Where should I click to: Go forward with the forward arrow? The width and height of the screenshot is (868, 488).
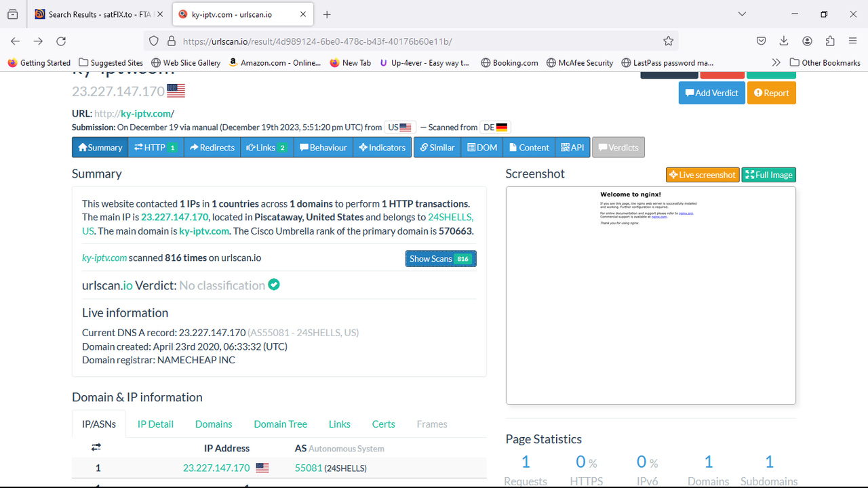point(38,41)
